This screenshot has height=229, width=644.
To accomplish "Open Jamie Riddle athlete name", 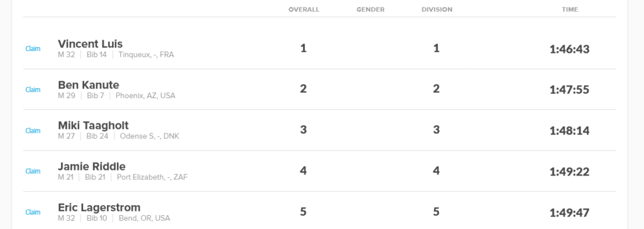I will pos(92,166).
